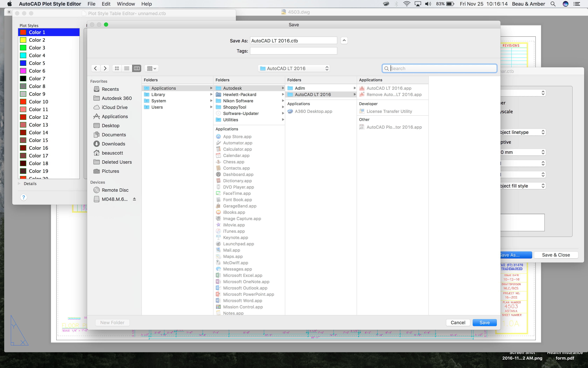Select Color 6 magenta plot style
This screenshot has width=588, height=368.
pyautogui.click(x=49, y=71)
